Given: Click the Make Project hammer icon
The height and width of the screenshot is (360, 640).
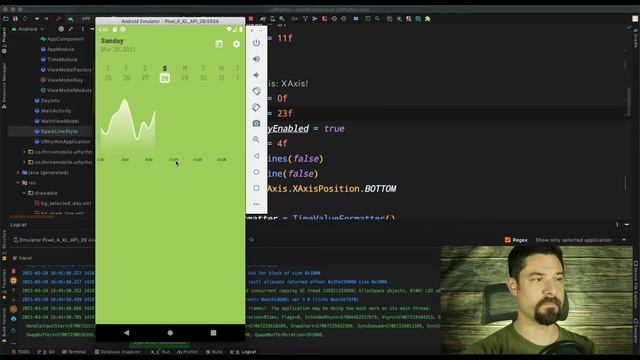Looking at the screenshot, I should [59, 18].
